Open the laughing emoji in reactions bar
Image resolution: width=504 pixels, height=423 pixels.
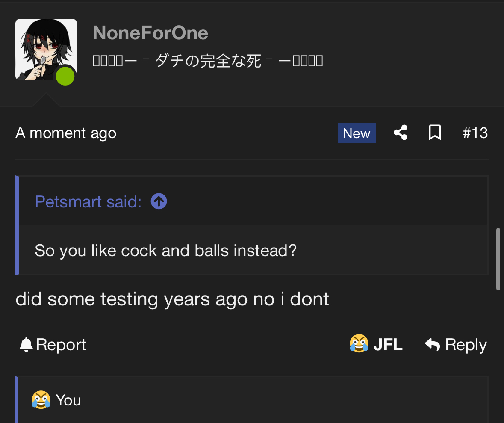41,400
